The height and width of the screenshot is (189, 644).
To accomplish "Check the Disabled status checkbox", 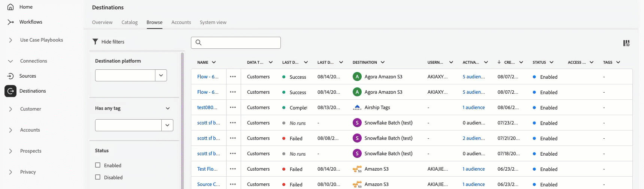I will [98, 177].
